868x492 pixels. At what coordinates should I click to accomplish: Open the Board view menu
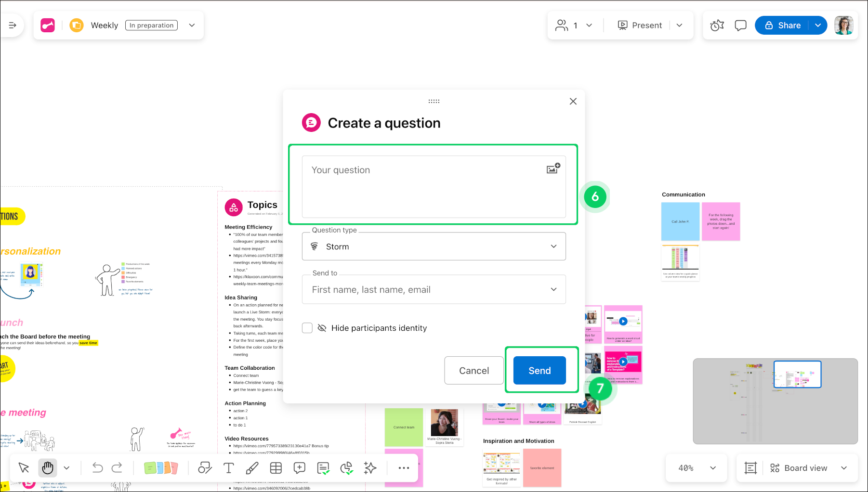tap(805, 468)
